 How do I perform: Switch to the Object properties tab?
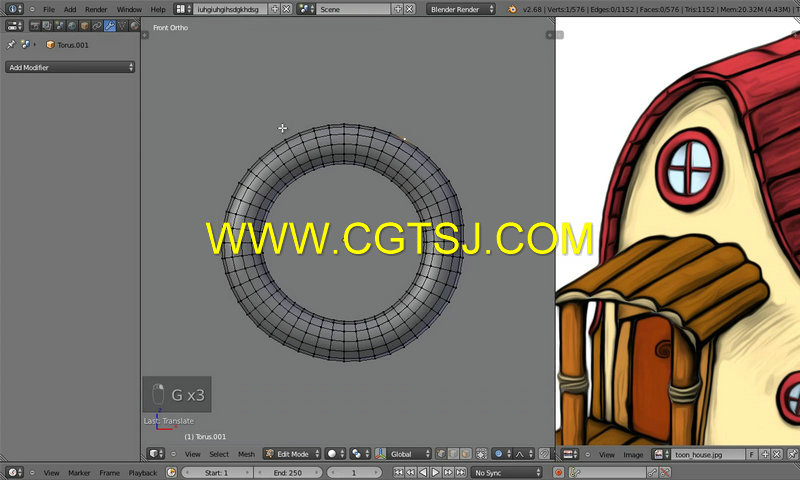pos(85,26)
